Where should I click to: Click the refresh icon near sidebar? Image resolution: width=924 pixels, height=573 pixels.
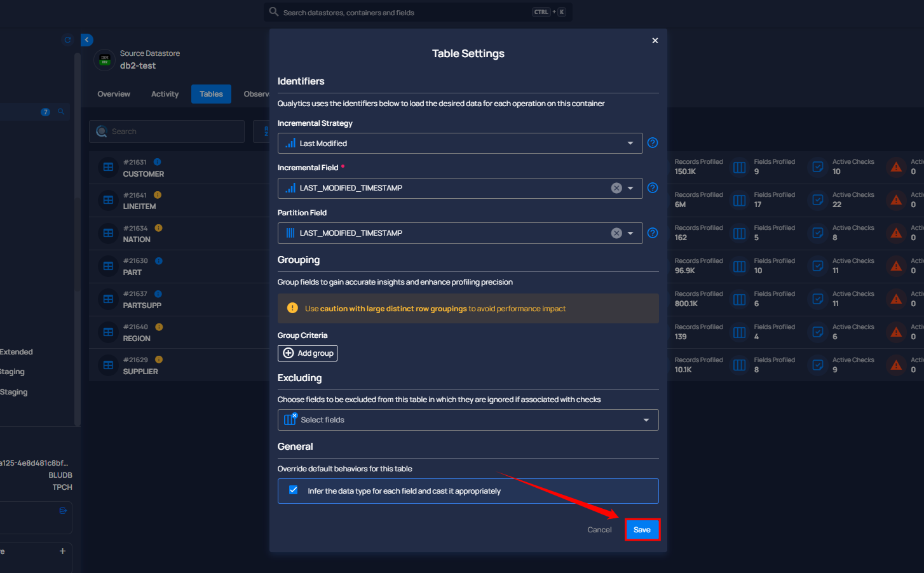(x=67, y=40)
